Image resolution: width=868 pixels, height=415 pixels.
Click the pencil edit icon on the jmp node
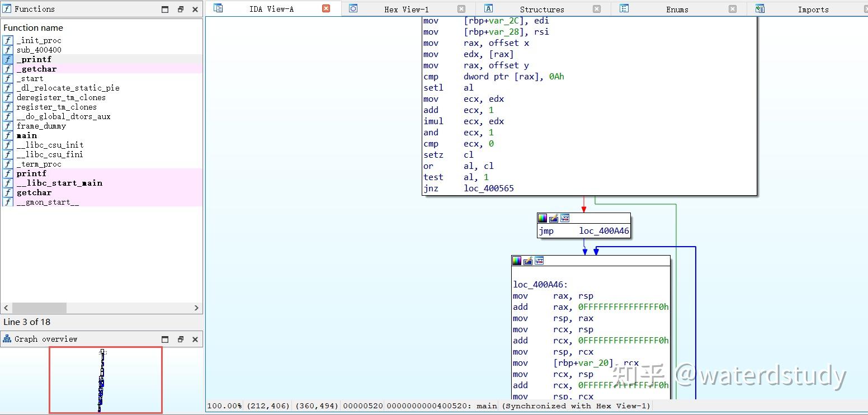click(x=553, y=218)
